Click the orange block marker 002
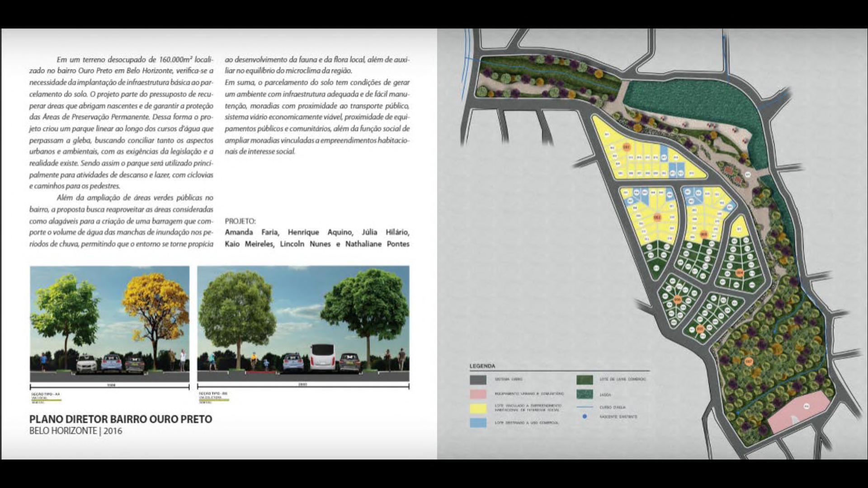The height and width of the screenshot is (488, 868). click(658, 217)
